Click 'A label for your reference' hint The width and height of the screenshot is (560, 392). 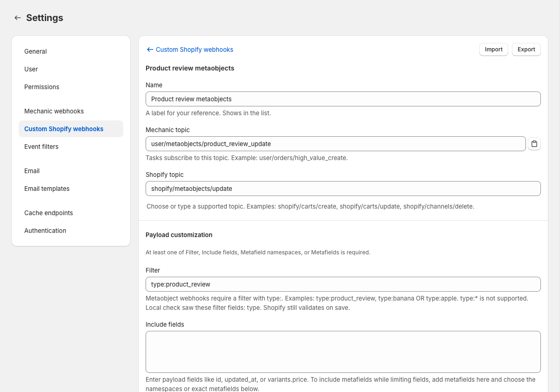208,113
